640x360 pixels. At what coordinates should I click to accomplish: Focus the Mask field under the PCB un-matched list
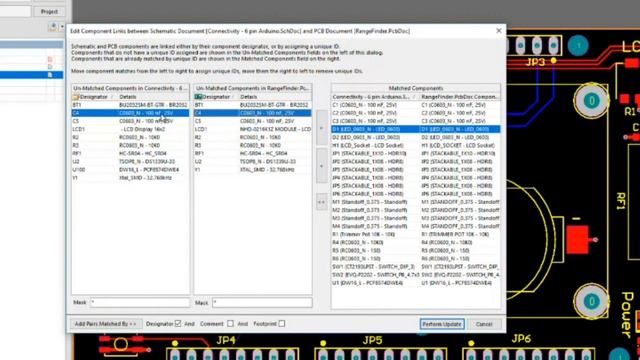point(262,302)
